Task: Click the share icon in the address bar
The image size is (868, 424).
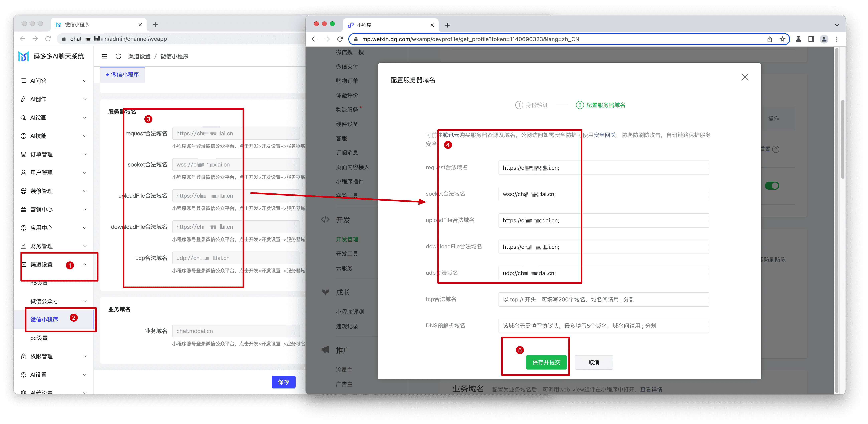Action: pos(769,39)
